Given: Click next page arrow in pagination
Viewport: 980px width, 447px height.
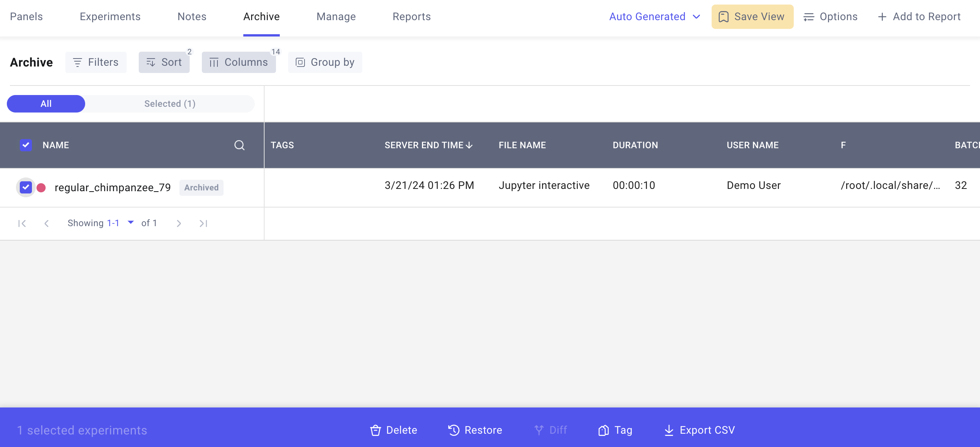Looking at the screenshot, I should click(x=179, y=223).
